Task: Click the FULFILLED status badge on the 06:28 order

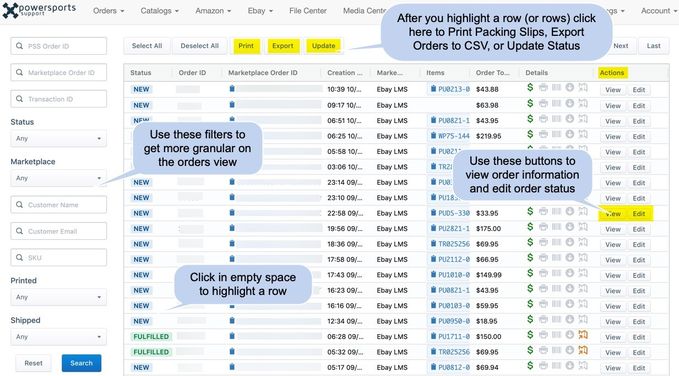Action: tap(151, 337)
